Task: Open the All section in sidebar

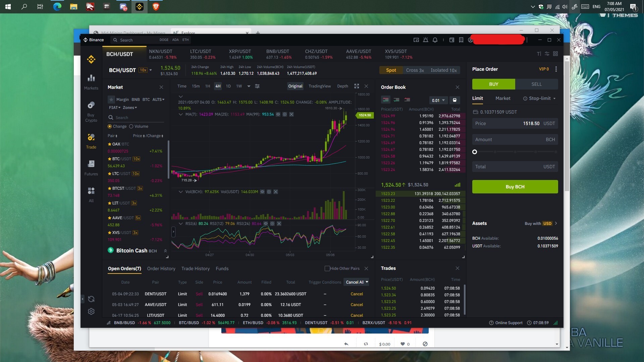Action: tap(91, 195)
